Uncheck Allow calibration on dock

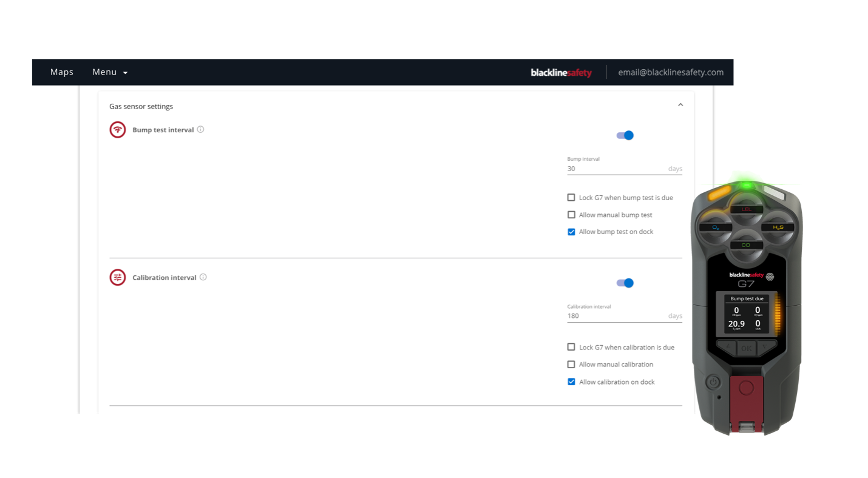(x=571, y=382)
